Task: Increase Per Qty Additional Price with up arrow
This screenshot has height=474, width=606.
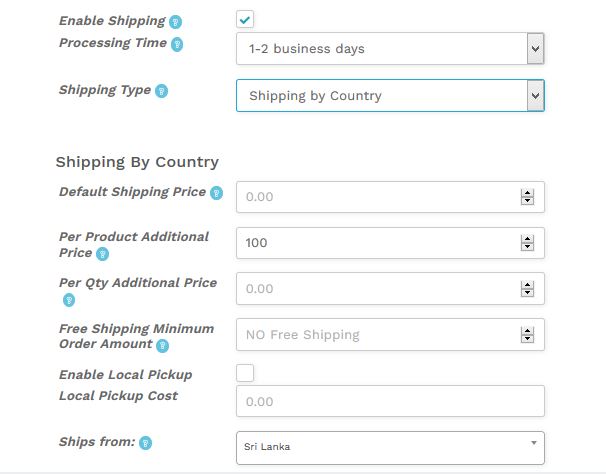Action: (527, 285)
